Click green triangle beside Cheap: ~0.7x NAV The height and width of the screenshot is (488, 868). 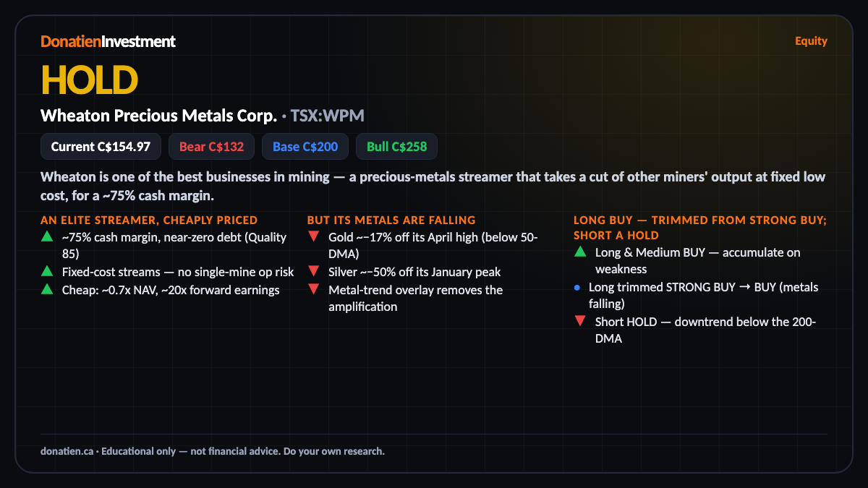tap(46, 289)
